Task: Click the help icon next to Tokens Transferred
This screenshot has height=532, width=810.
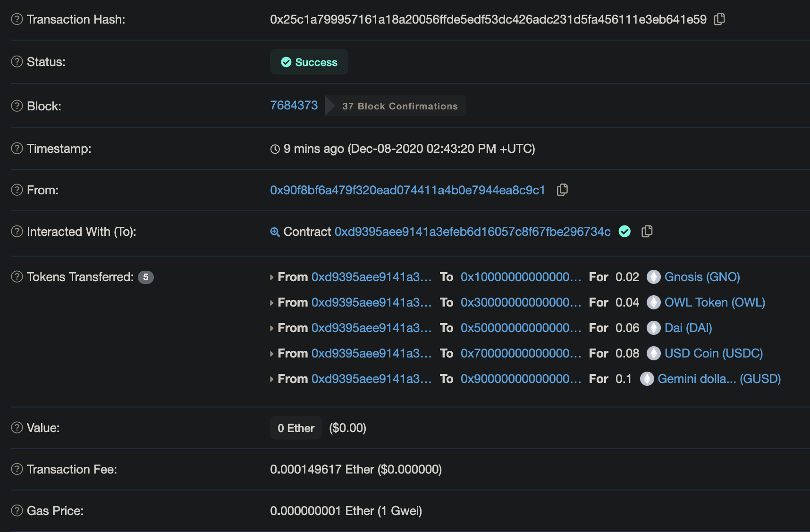Action: click(17, 276)
